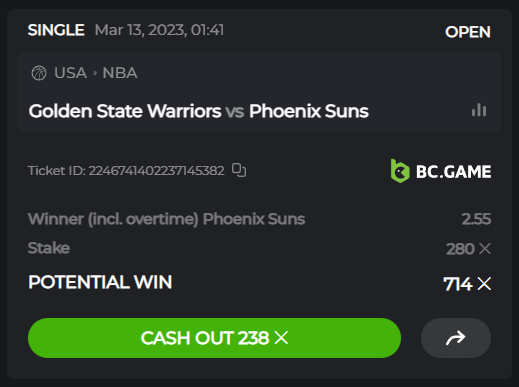Open the NBA league breadcrumb
This screenshot has height=387, width=519.
click(120, 73)
